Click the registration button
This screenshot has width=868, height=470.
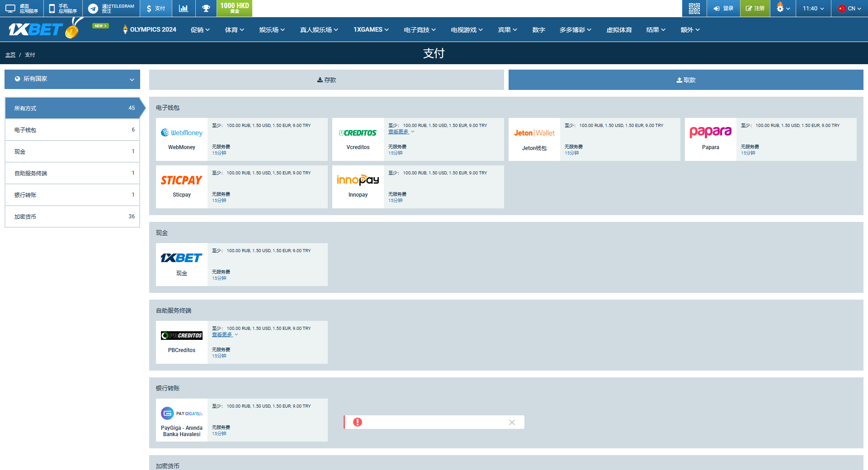[x=755, y=9]
